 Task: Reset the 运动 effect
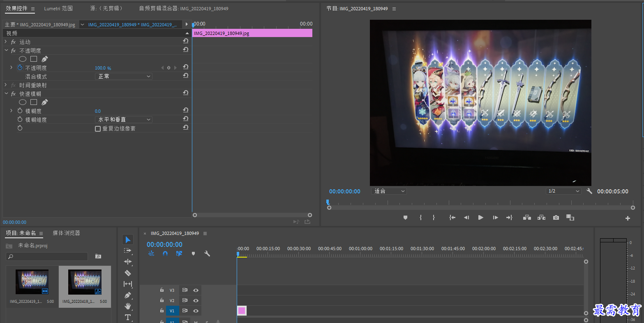click(x=186, y=41)
